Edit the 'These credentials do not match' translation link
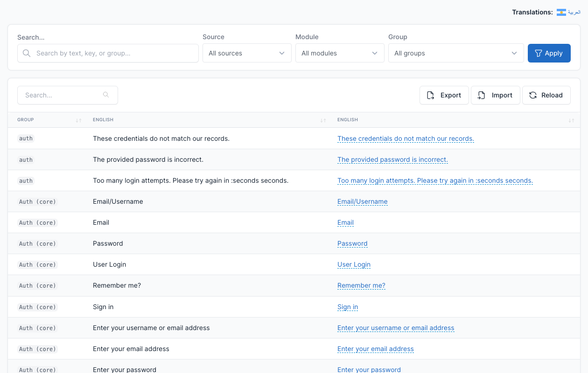 (x=406, y=138)
